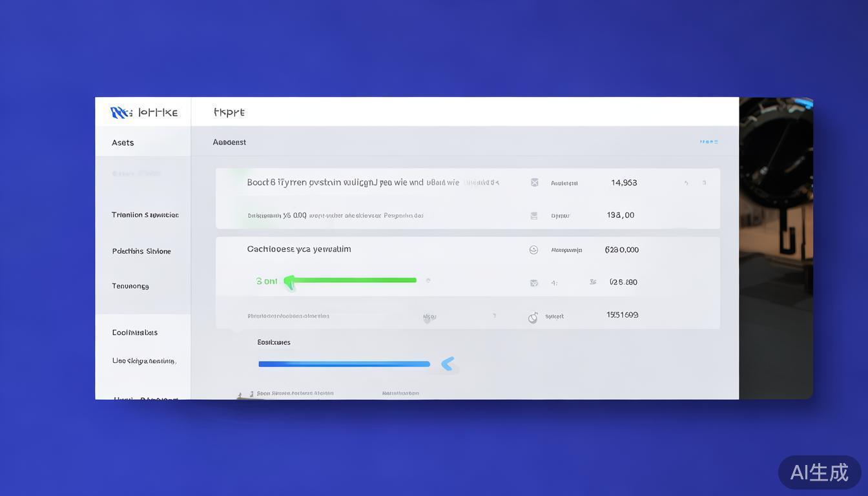The height and width of the screenshot is (496, 868).
Task: Select the Tenuonogs sidebar item
Action: (130, 286)
